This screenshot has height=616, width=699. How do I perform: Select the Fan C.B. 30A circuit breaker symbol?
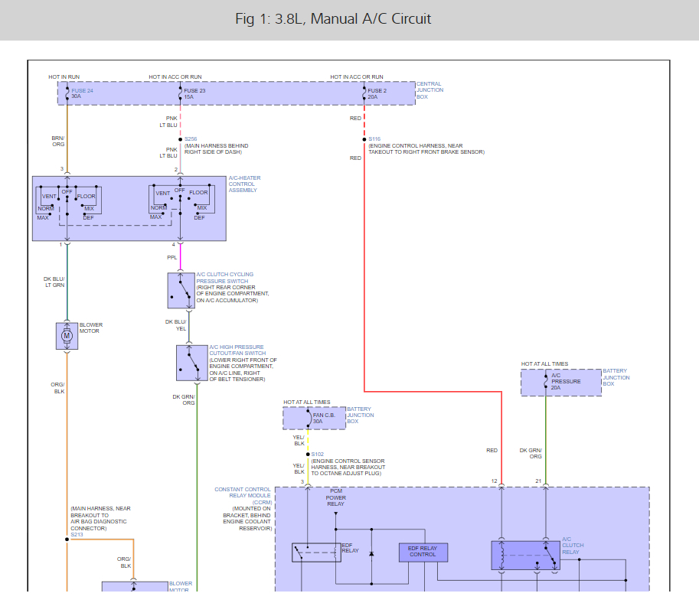[309, 419]
